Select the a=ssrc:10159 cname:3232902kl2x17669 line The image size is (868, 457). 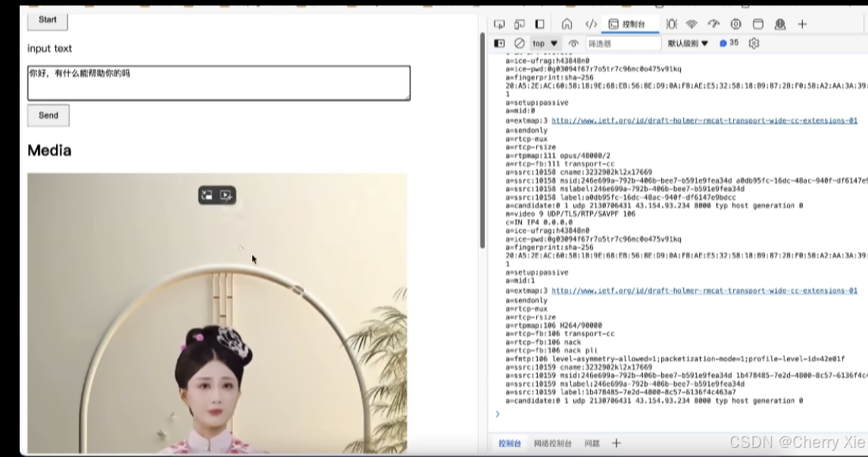[579, 367]
